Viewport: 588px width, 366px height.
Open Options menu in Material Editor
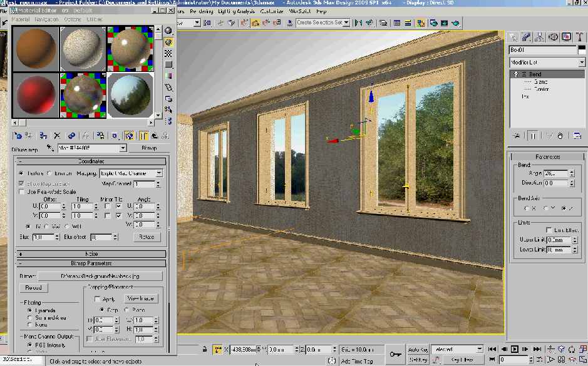pos(73,19)
